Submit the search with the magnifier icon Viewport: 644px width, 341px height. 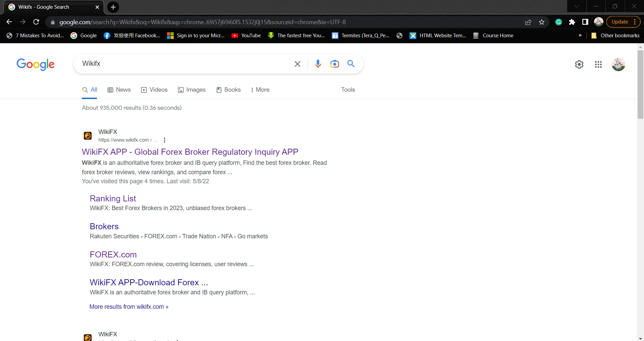point(351,64)
